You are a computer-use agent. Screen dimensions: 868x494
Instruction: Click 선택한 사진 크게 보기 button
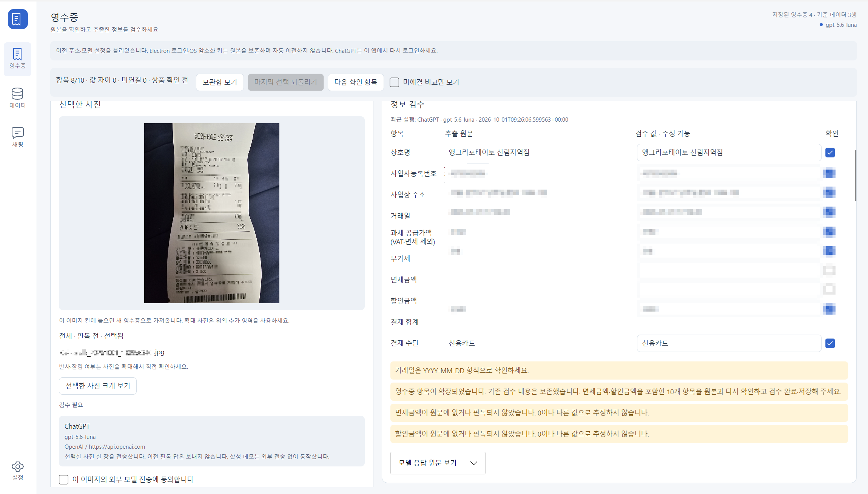pyautogui.click(x=98, y=386)
